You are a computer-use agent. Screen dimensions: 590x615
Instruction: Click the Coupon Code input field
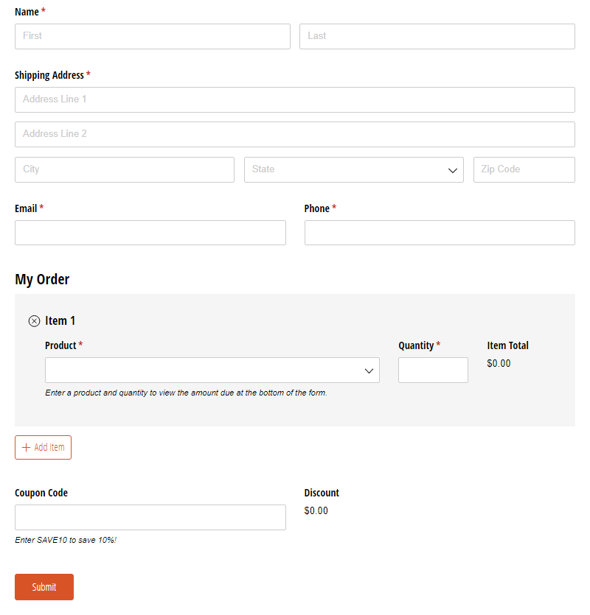(x=150, y=517)
